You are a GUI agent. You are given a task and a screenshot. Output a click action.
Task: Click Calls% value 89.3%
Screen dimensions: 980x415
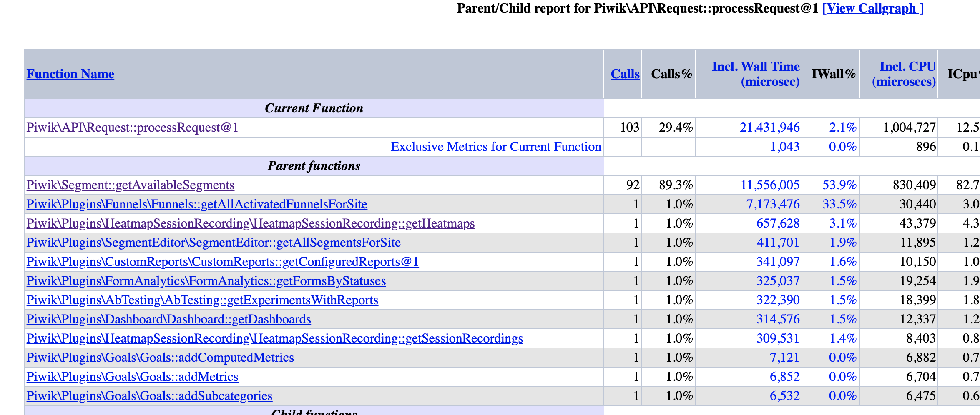pos(676,185)
